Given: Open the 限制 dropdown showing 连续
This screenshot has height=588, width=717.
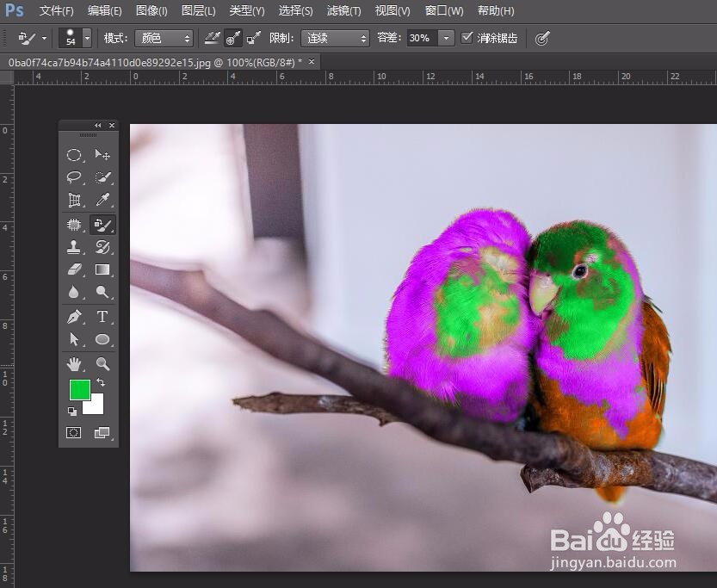Looking at the screenshot, I should point(335,39).
